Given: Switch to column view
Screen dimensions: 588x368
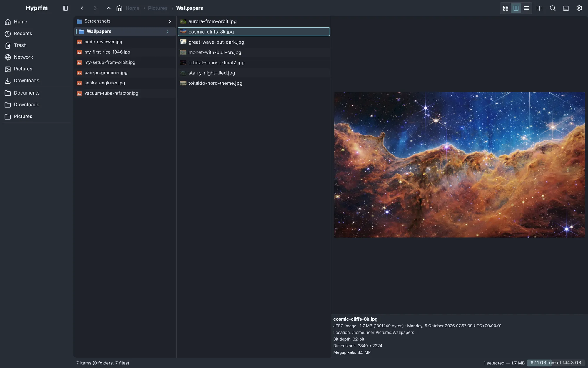Looking at the screenshot, I should click(x=516, y=8).
